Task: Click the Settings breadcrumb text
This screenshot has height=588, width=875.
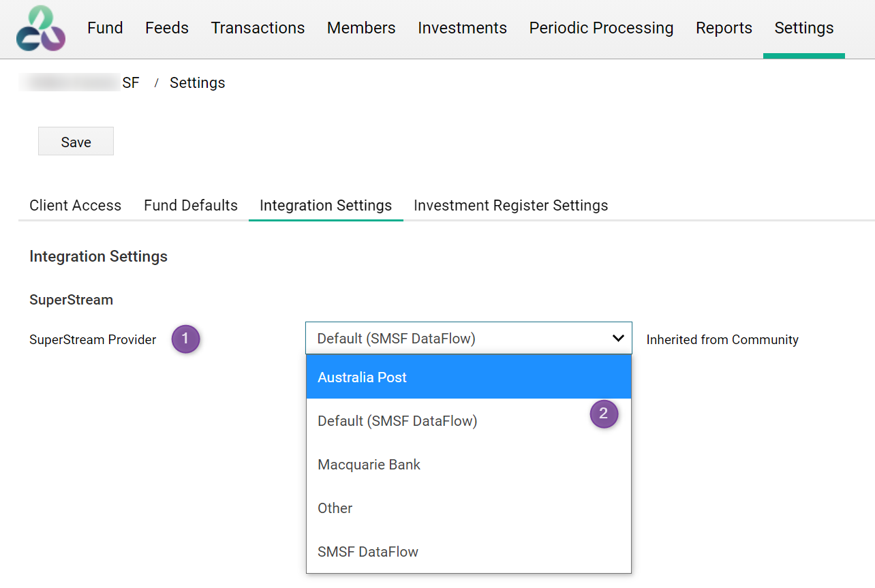Action: click(x=198, y=82)
